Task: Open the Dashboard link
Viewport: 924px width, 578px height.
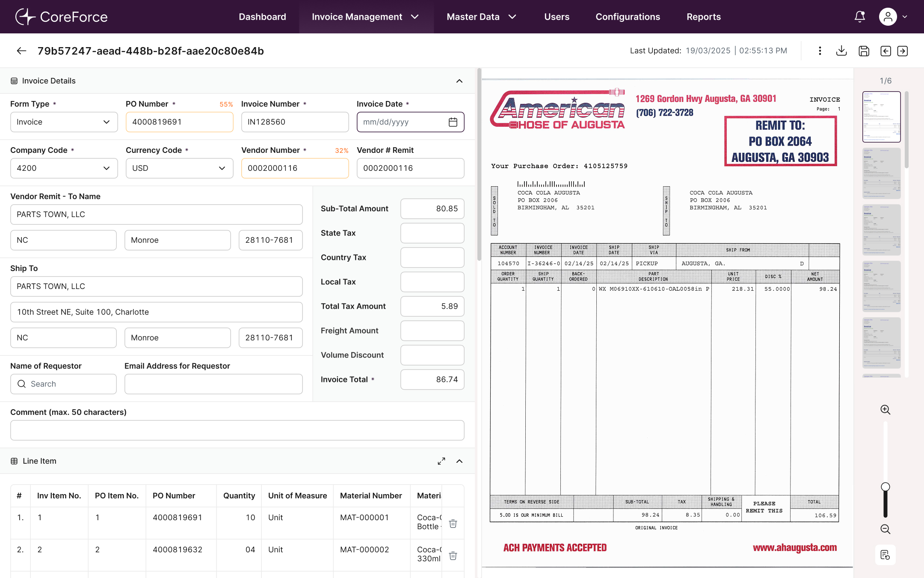Action: (x=262, y=17)
